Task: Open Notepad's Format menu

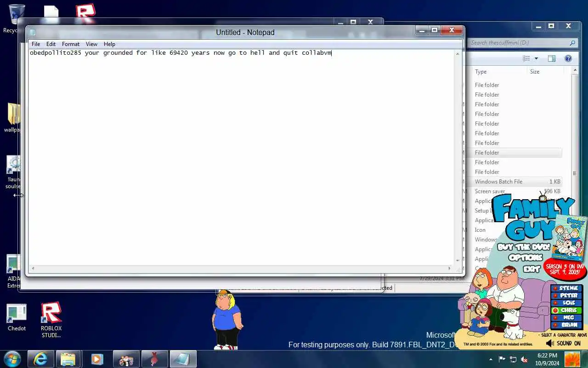Action: click(70, 44)
